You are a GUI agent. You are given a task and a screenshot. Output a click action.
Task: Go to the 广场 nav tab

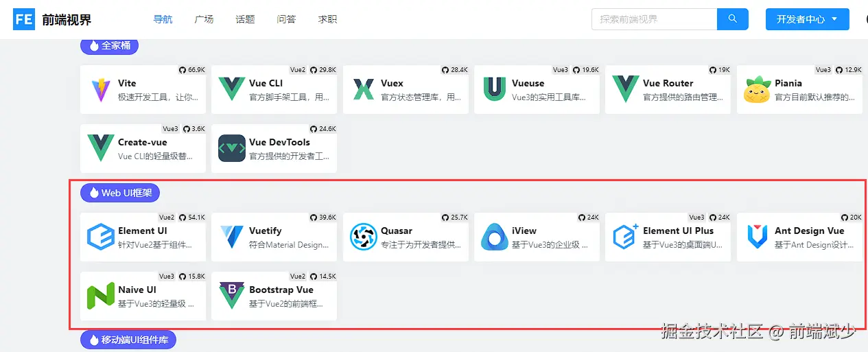[204, 19]
